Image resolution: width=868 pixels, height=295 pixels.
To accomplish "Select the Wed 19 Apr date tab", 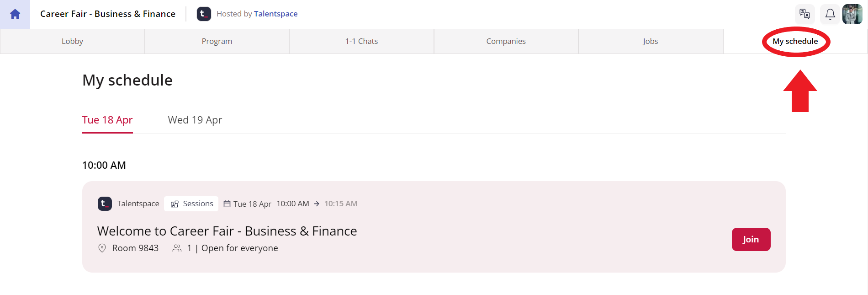I will 195,120.
